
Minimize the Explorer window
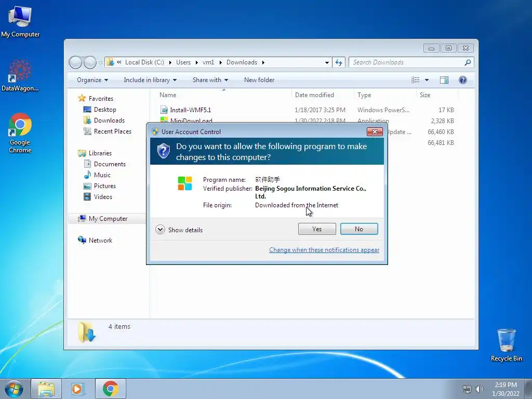pos(431,48)
